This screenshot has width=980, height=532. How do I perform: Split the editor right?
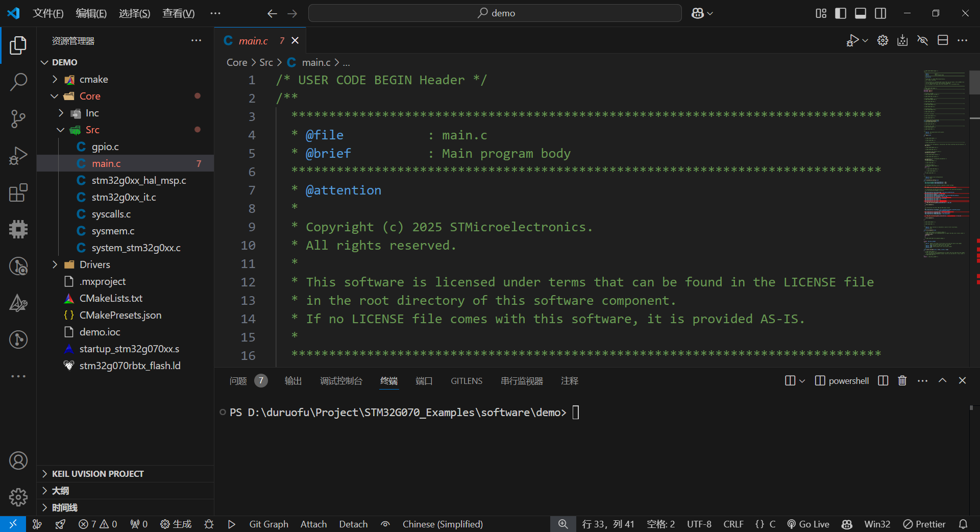coord(943,40)
